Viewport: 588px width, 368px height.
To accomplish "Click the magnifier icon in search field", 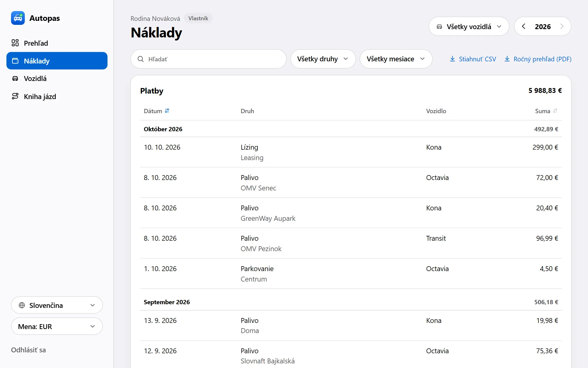I will (141, 59).
